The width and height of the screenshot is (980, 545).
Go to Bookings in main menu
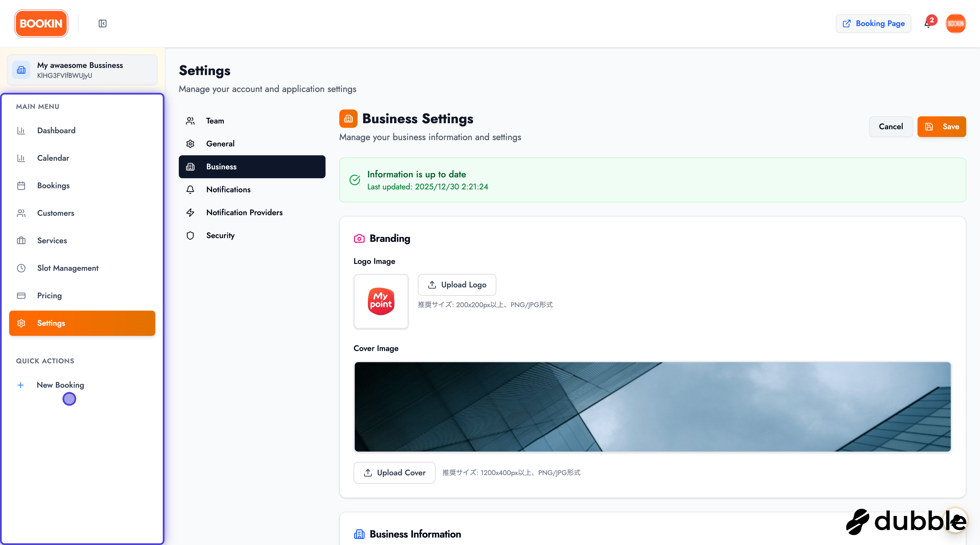pos(53,186)
